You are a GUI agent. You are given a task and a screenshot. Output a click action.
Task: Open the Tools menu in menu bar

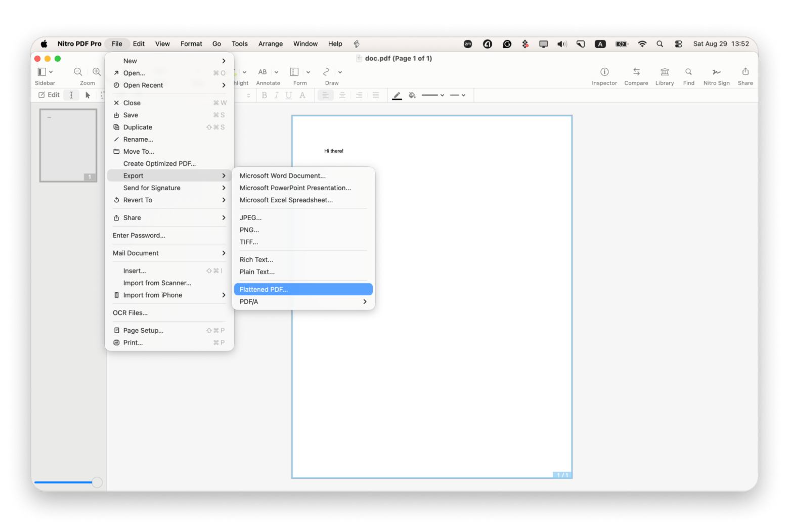[x=240, y=44]
